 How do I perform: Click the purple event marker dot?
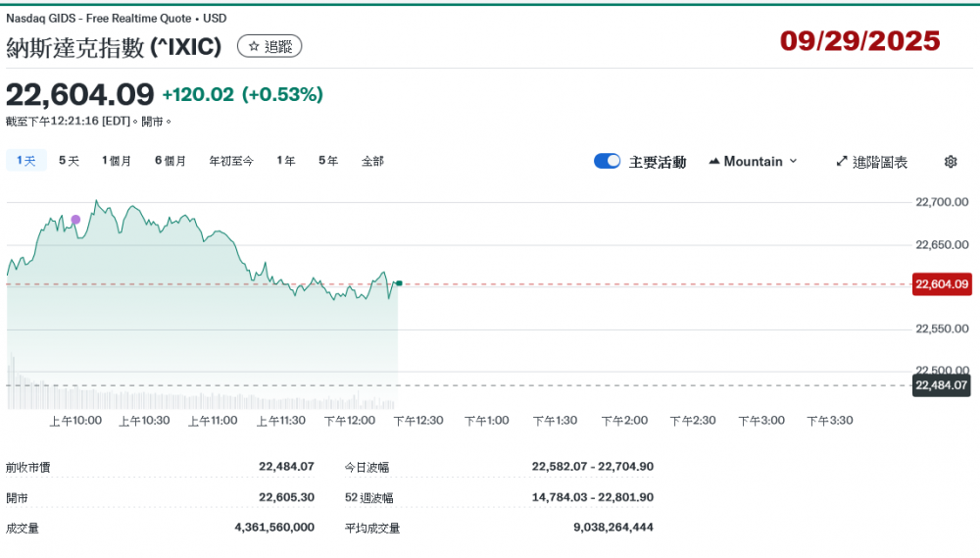pyautogui.click(x=75, y=220)
